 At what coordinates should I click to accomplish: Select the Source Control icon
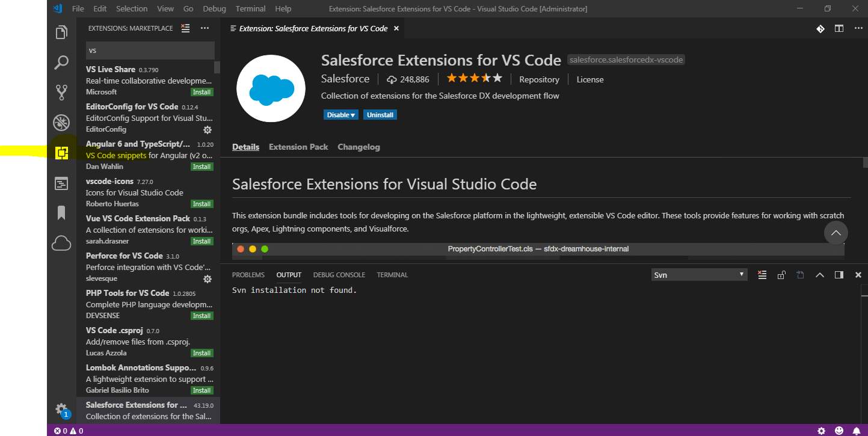61,92
